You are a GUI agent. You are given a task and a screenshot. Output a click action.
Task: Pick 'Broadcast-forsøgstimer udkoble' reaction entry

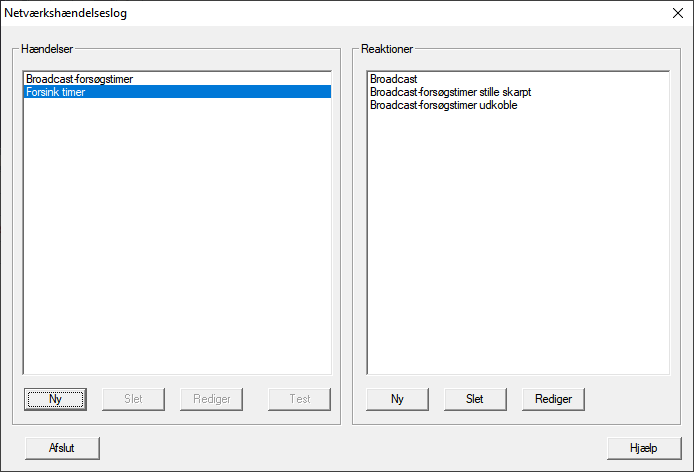point(443,104)
